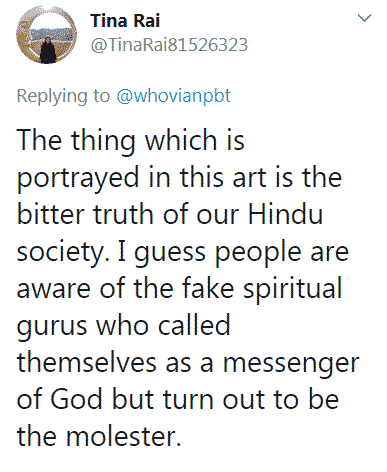This screenshot has height=472, width=387.
Task: Click the word 'portrayed' in the tweet
Action: (x=78, y=178)
